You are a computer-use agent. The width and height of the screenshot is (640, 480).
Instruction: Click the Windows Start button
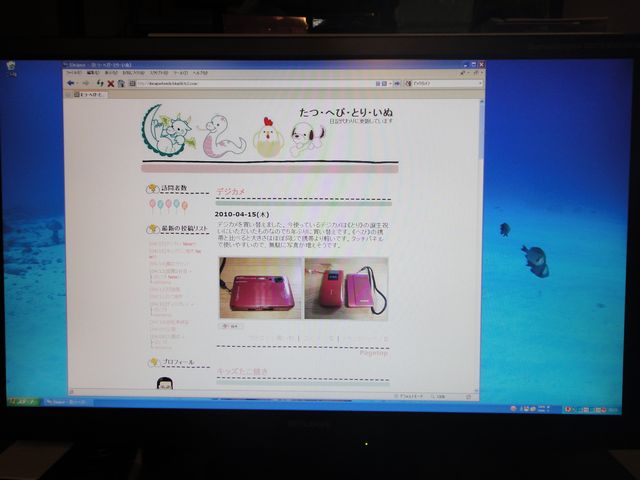[22, 402]
